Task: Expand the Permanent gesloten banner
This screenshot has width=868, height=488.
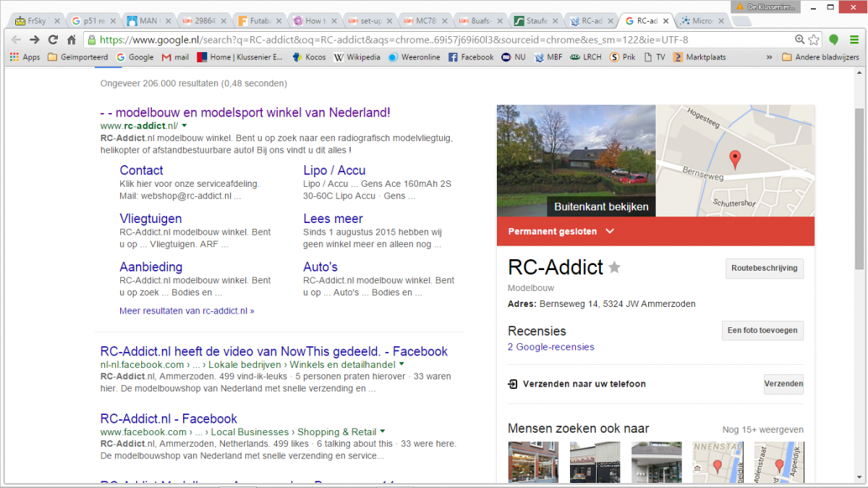Action: [x=656, y=231]
